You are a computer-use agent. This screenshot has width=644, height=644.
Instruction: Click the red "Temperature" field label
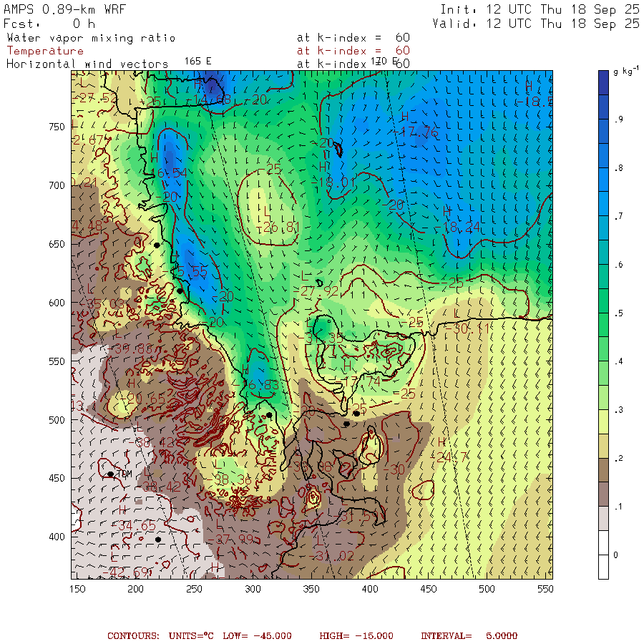[x=45, y=51]
